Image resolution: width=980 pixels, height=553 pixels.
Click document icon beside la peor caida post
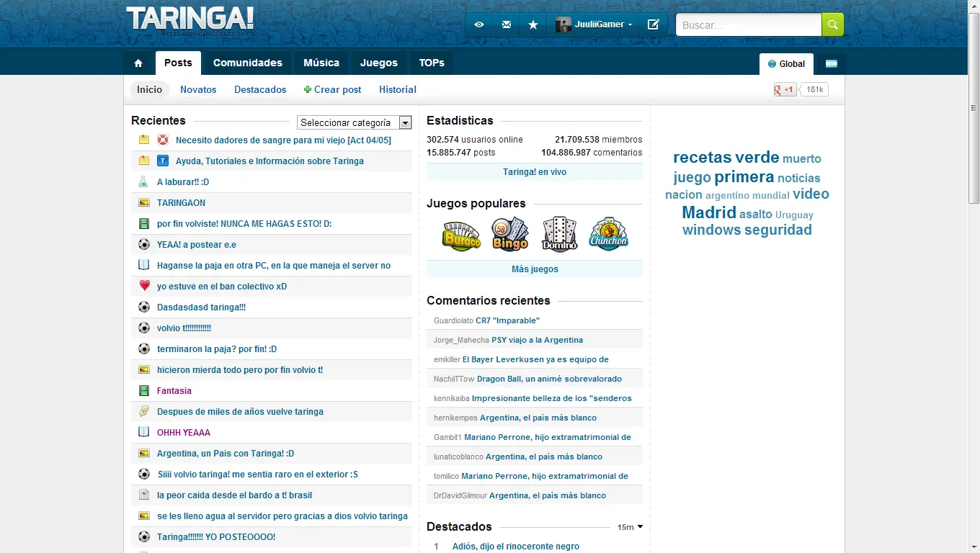(143, 495)
